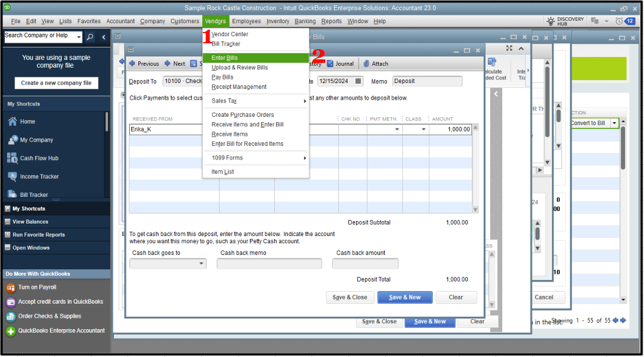
Task: Open Accept credit cards in QuickBooks
Action: (x=61, y=302)
